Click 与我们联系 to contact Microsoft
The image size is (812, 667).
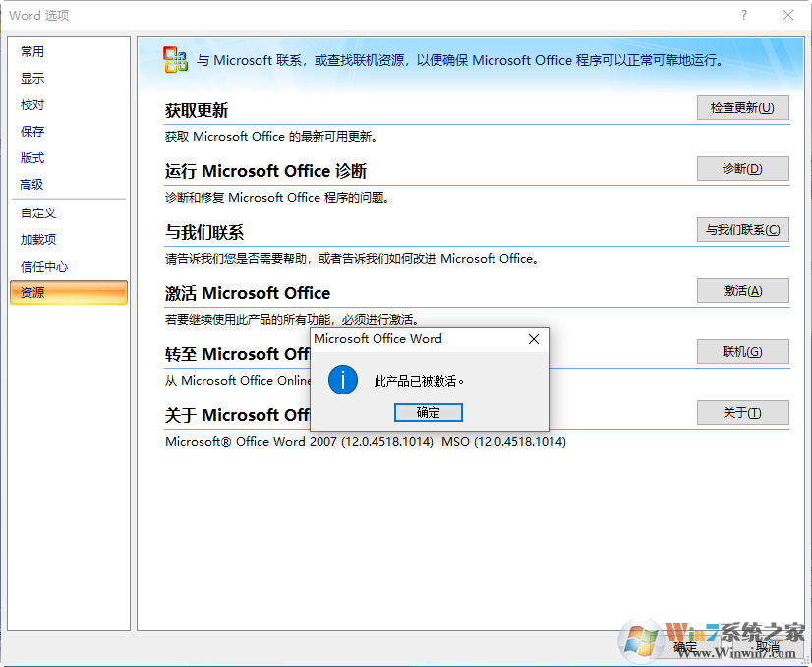click(742, 229)
